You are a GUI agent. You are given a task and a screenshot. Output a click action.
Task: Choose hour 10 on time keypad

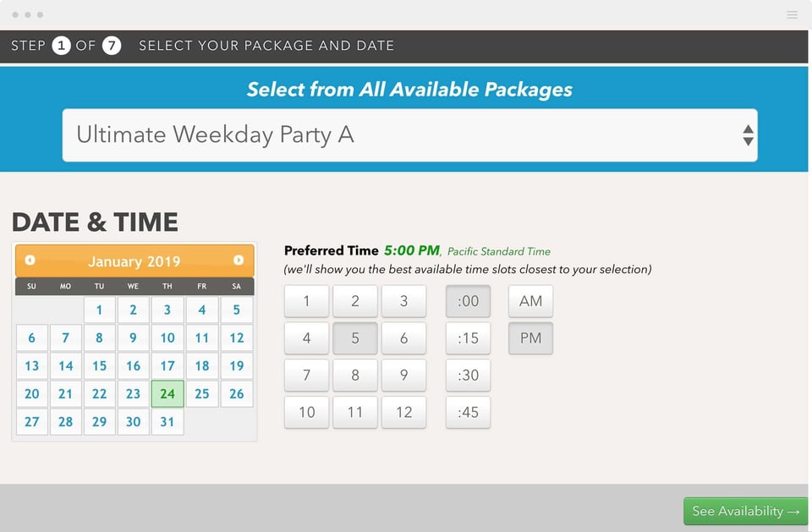(x=306, y=412)
